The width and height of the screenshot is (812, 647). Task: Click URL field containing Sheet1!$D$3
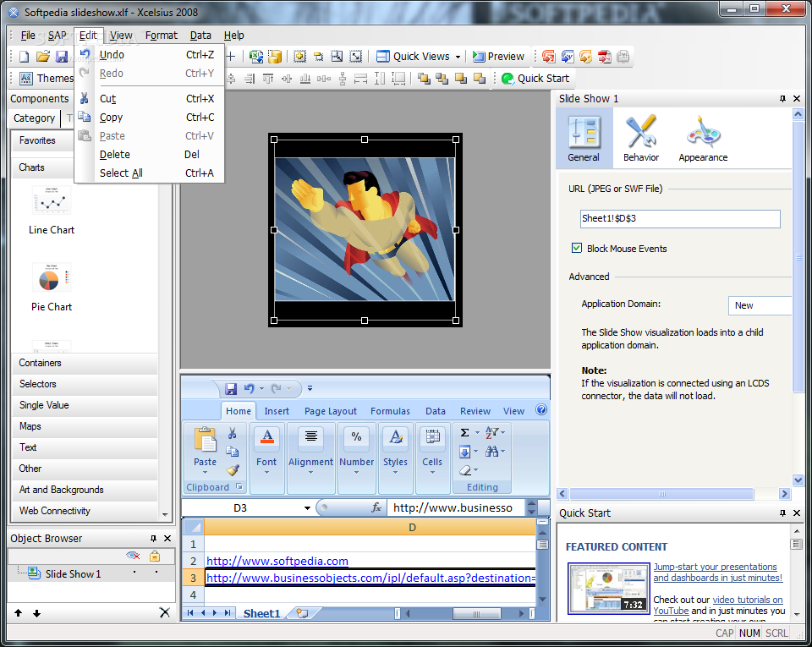(680, 218)
